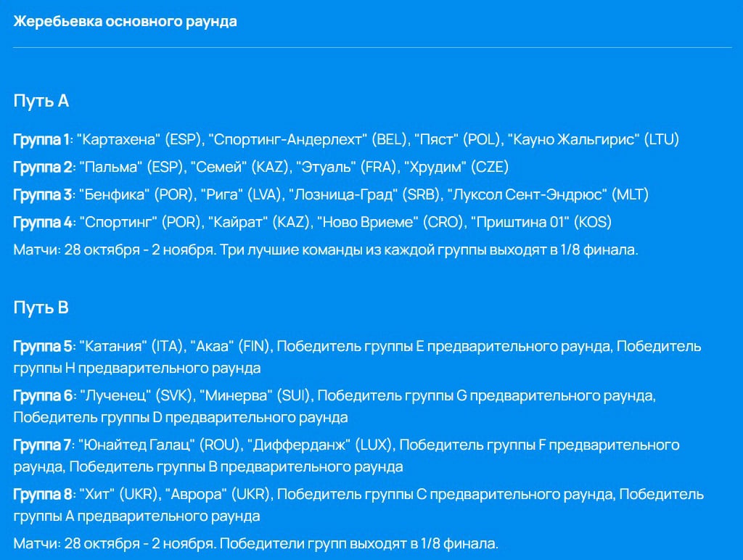Select the "Группа 5" label
The width and height of the screenshot is (743, 560).
[x=43, y=346]
